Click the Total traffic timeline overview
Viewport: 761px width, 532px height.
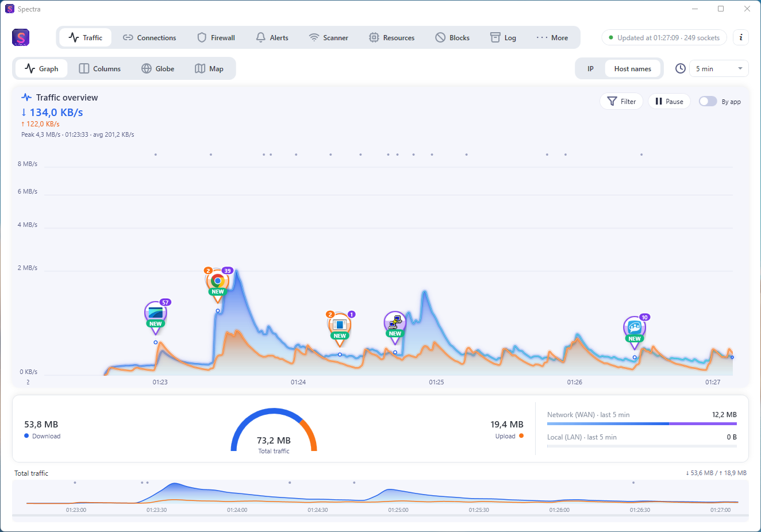(380, 497)
